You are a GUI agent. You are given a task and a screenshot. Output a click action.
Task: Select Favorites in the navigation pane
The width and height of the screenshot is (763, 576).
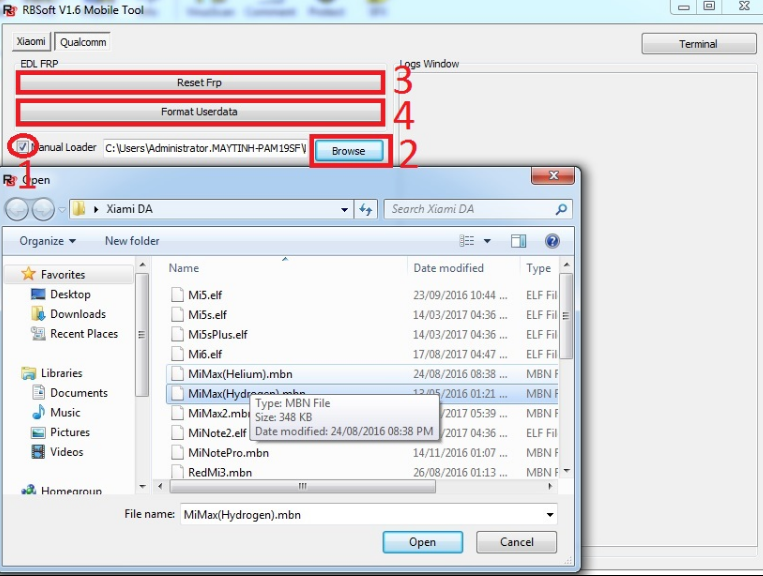[x=63, y=274]
